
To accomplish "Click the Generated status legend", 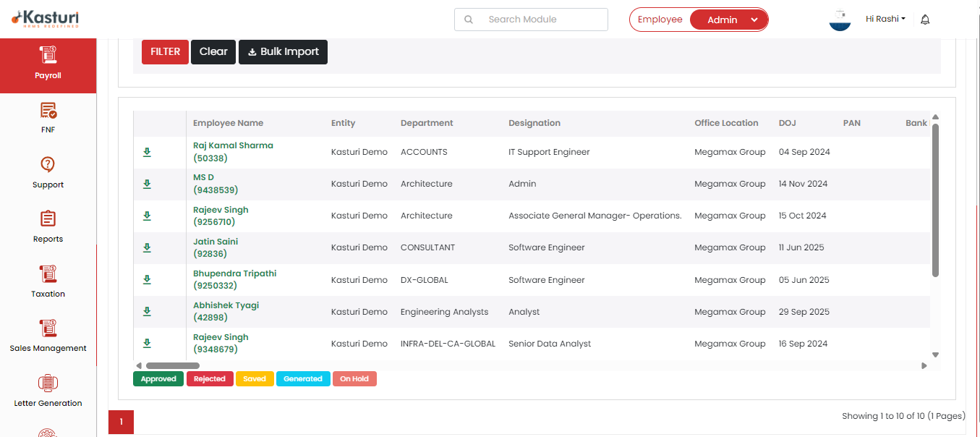I will click(303, 379).
